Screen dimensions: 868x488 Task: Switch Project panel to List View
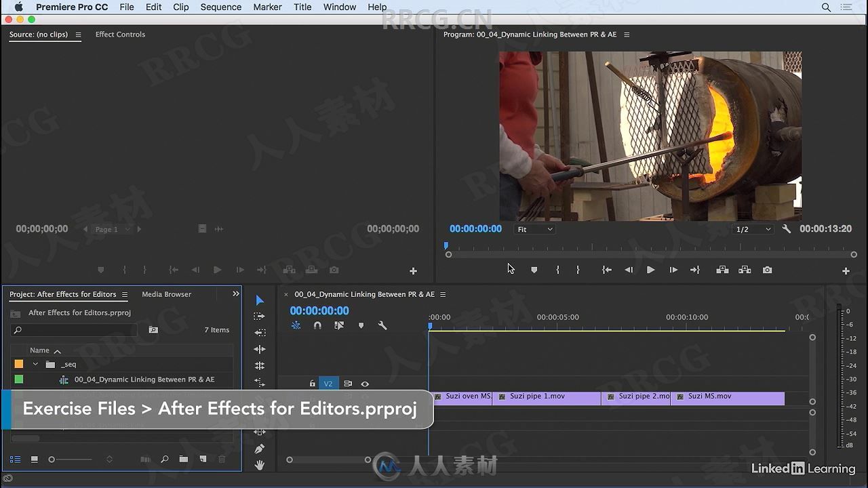(x=15, y=460)
